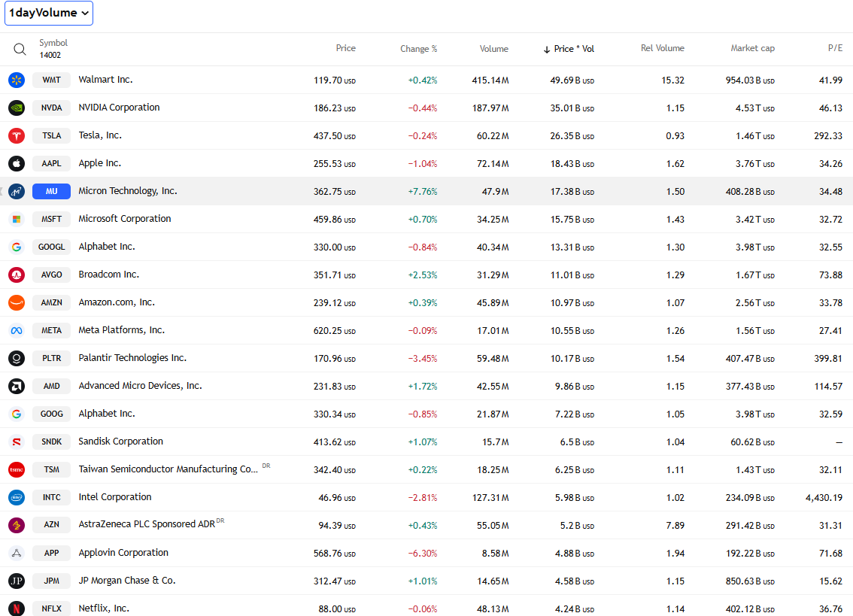Sort by the Symbol column header
The width and height of the screenshot is (853, 616).
pos(53,43)
